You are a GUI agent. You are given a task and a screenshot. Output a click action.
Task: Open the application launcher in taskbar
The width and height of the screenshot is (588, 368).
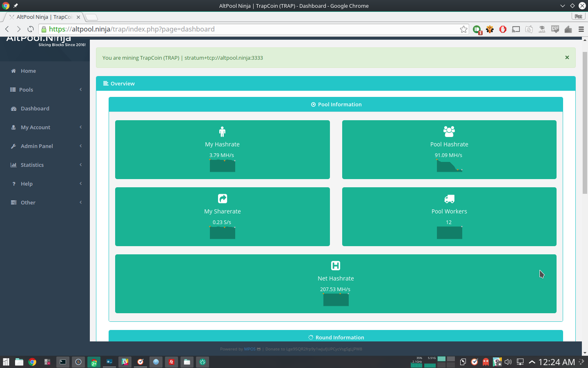6,362
